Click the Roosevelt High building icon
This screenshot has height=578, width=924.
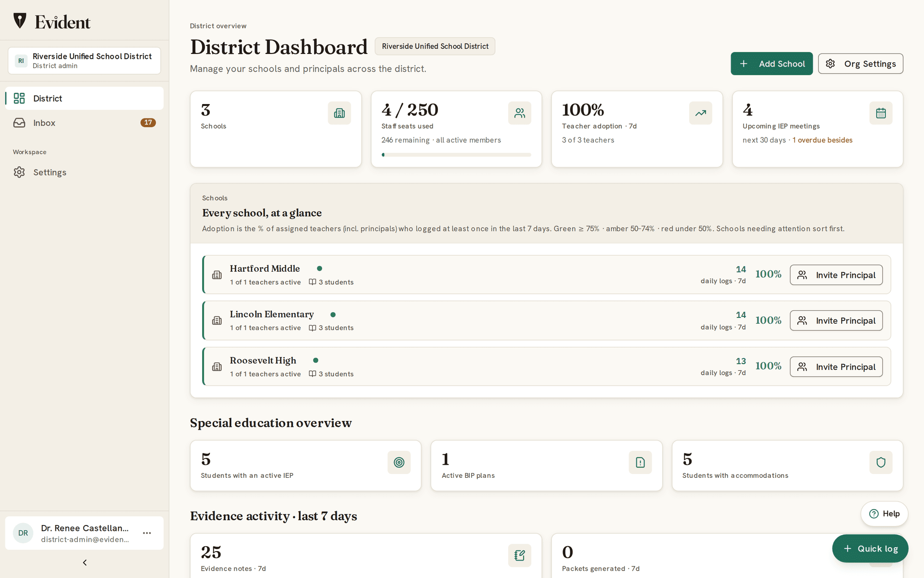click(217, 367)
